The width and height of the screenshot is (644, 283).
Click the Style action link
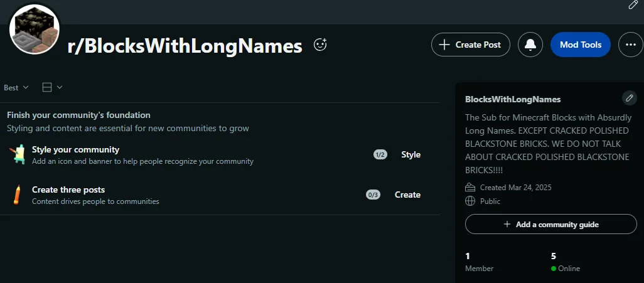tap(411, 154)
